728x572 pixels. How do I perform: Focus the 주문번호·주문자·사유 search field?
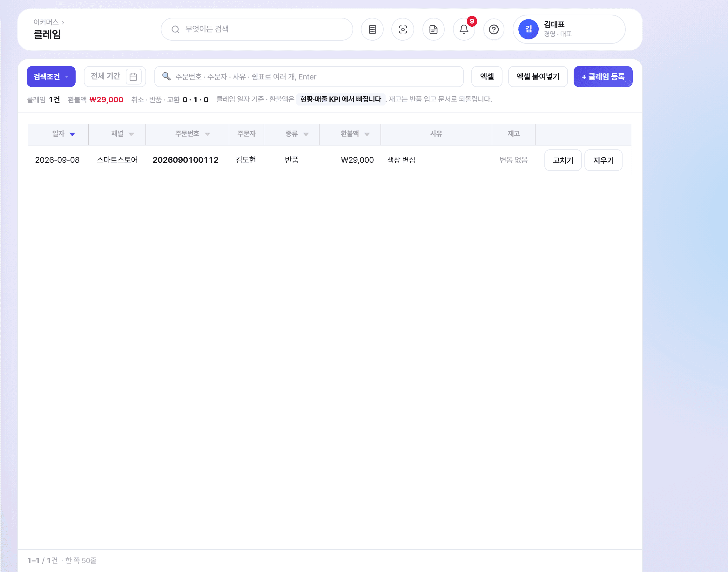(x=309, y=76)
